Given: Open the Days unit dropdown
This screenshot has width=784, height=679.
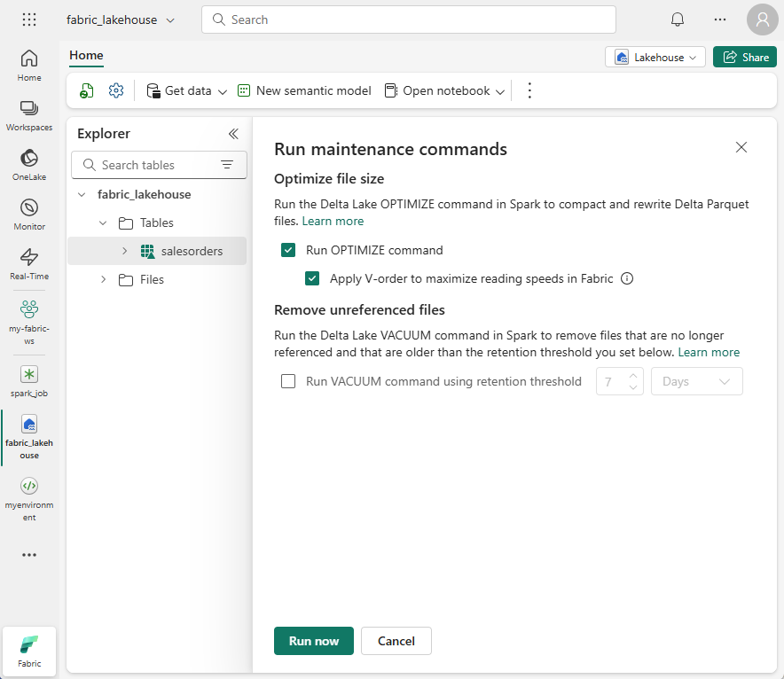Looking at the screenshot, I should (x=696, y=381).
